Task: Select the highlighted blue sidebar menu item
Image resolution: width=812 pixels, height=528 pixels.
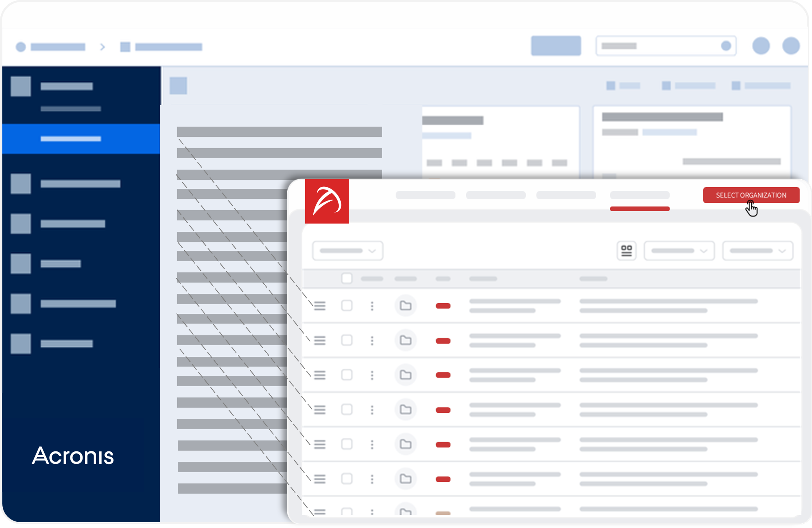Action: click(x=71, y=139)
